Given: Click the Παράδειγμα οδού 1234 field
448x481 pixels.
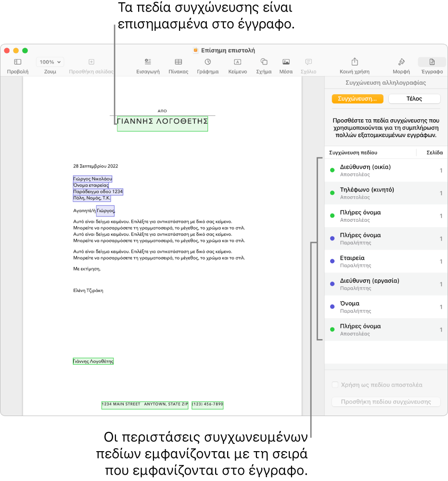Looking at the screenshot, I should tap(98, 192).
